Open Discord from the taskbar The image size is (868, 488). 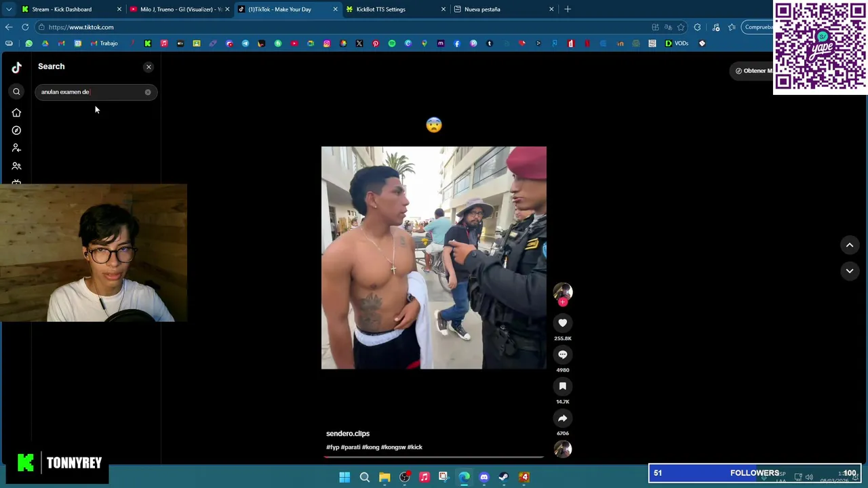click(x=484, y=477)
